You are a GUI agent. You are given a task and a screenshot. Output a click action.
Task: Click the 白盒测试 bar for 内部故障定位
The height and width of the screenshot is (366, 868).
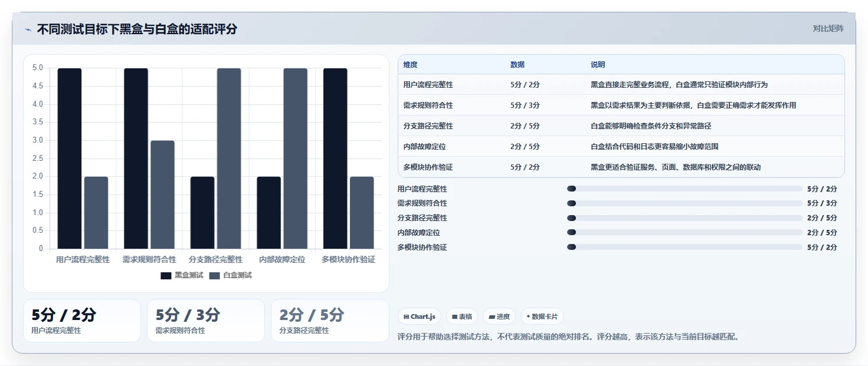coord(295,159)
